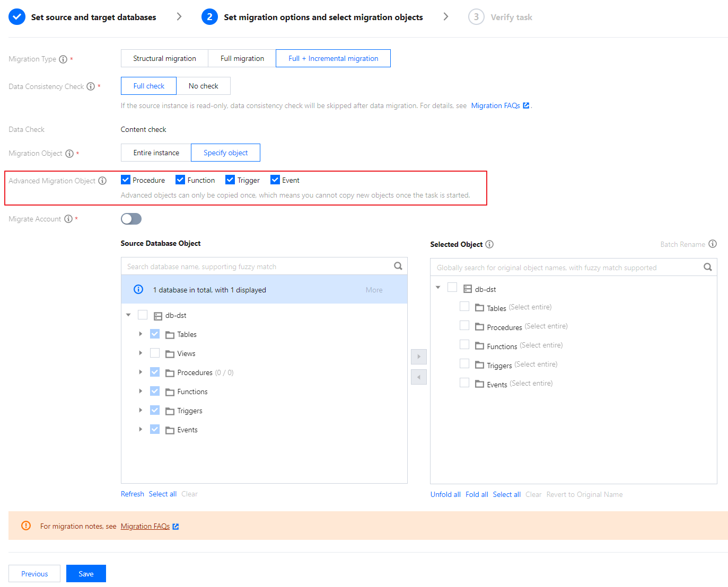This screenshot has width=728, height=587.
Task: Click the Save button
Action: 86,574
